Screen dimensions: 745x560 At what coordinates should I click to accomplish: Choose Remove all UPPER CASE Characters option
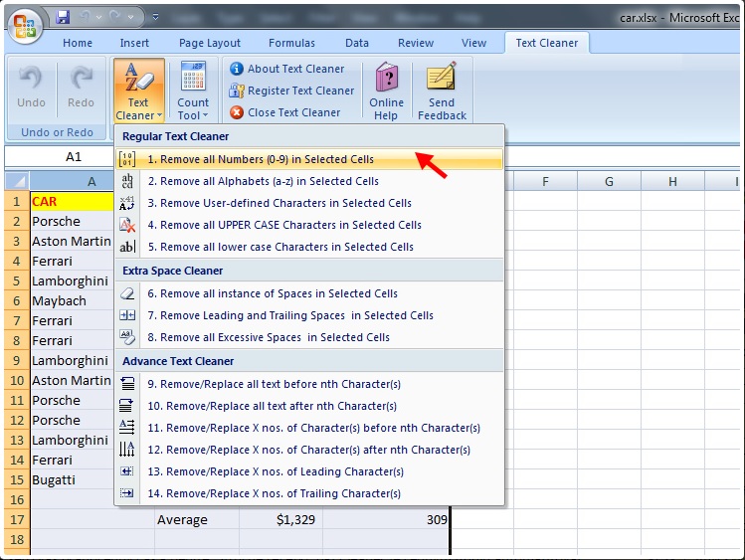click(284, 225)
